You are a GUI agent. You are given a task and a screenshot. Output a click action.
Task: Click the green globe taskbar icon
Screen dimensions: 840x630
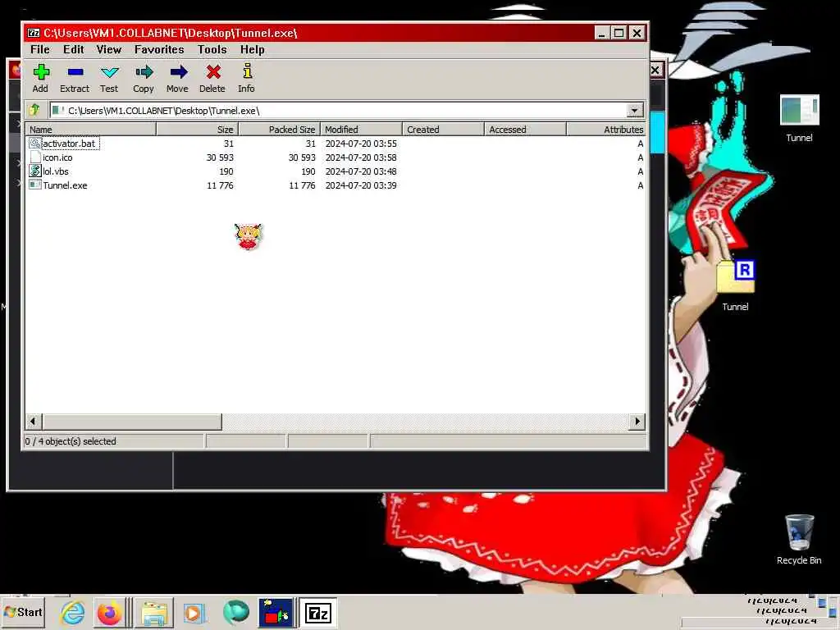[x=235, y=612]
